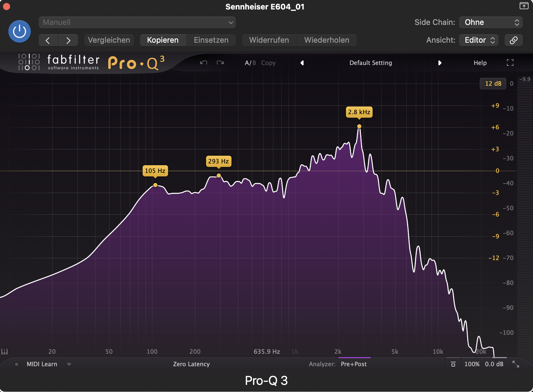Click the FabFilter redo arrow icon
This screenshot has height=392, width=533.
tap(220, 63)
